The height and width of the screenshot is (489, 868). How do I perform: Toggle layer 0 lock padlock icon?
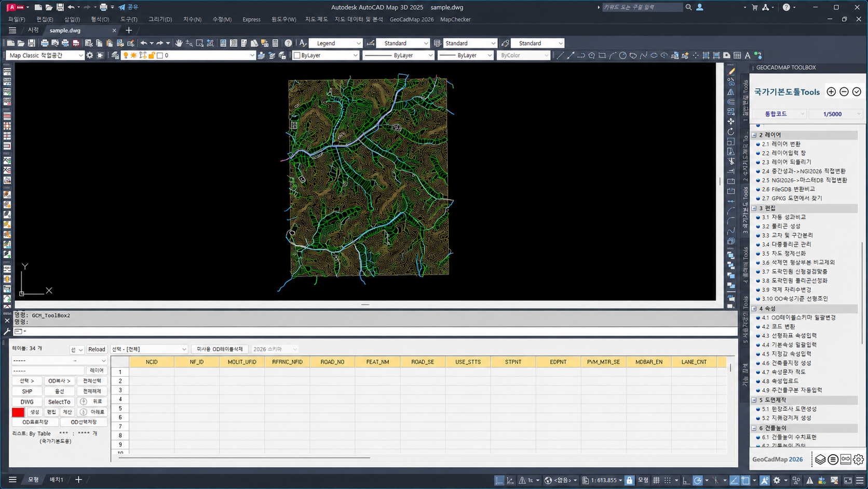pos(152,55)
